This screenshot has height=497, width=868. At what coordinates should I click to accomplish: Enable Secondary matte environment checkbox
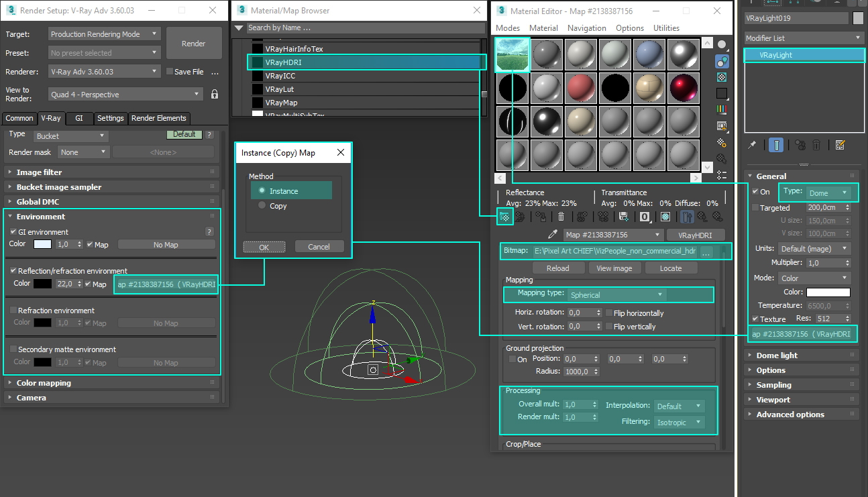[13, 349]
